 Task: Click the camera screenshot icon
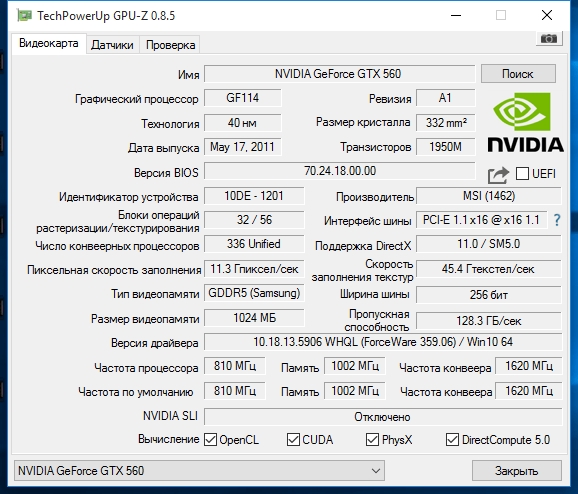(549, 39)
